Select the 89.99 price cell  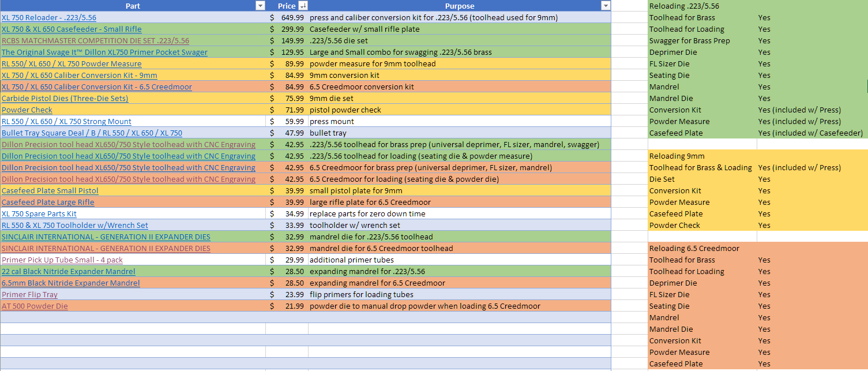coord(287,63)
